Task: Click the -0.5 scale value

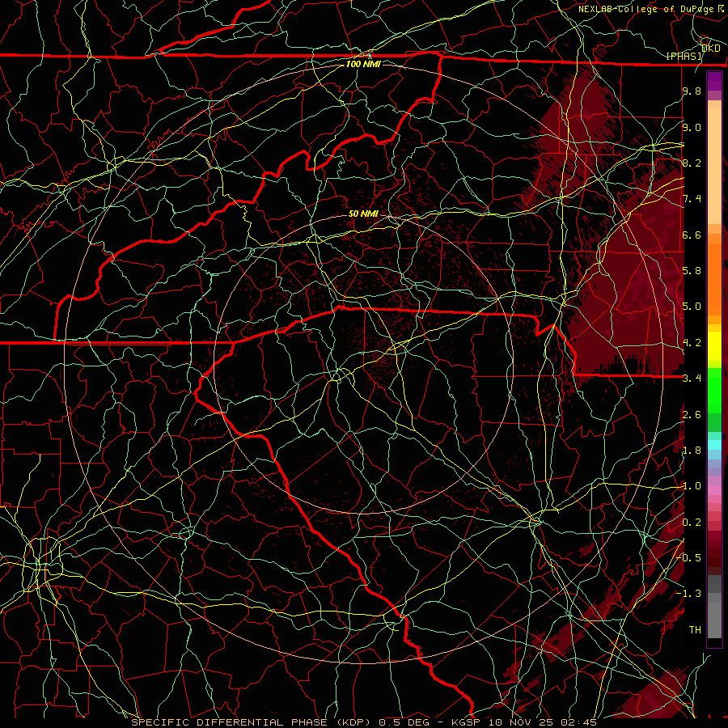Action: point(689,557)
